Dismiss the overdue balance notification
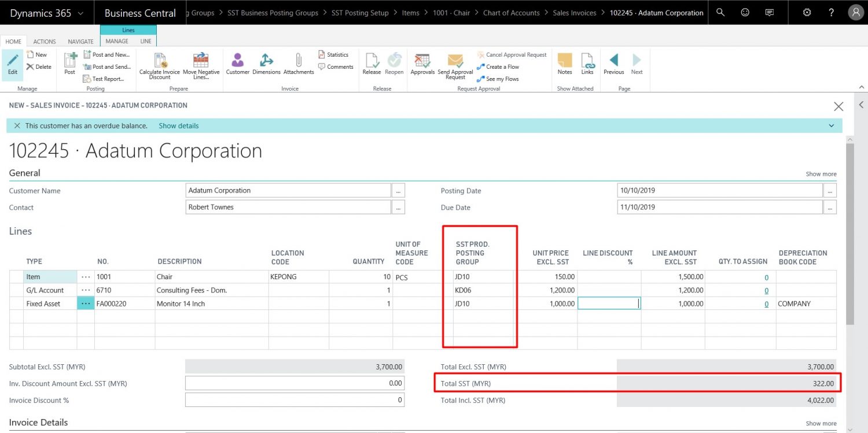 tap(17, 126)
